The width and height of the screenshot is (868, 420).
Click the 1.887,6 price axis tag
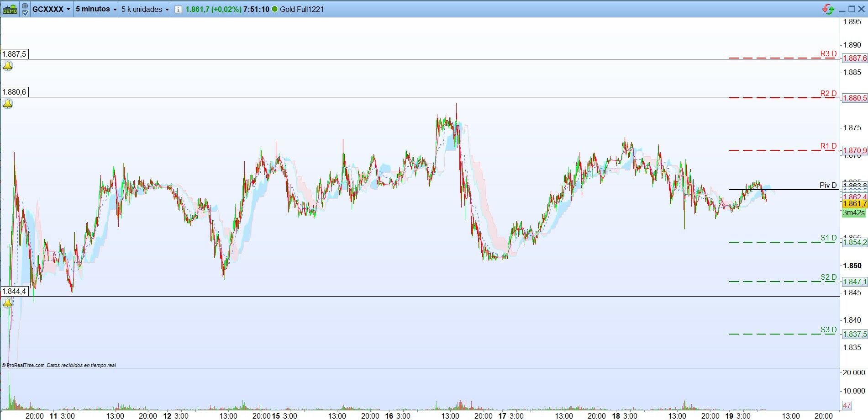point(855,58)
